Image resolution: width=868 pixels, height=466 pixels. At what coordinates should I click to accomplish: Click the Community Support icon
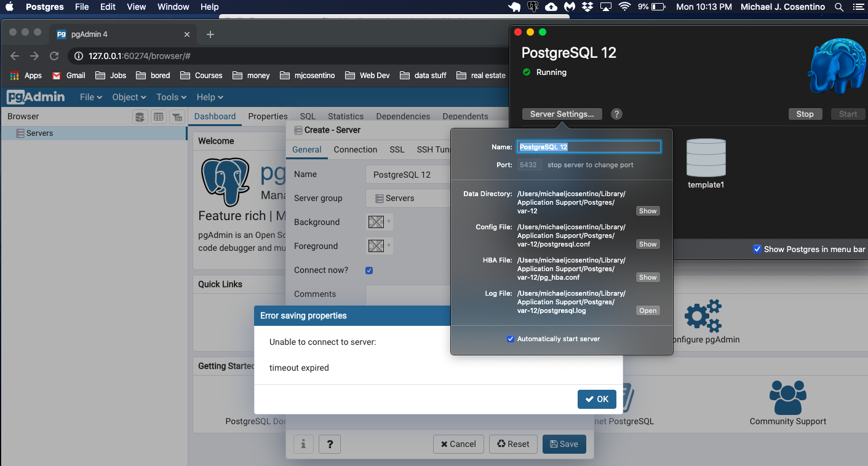(x=787, y=398)
